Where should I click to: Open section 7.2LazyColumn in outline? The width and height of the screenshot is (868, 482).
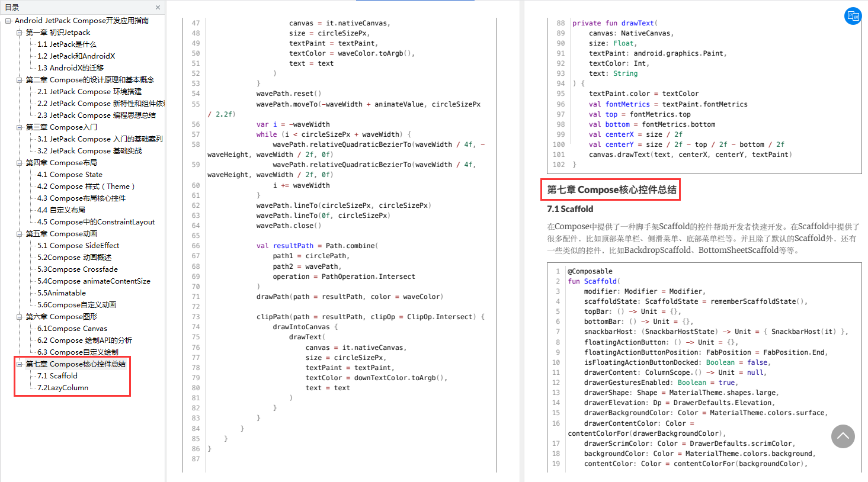pyautogui.click(x=63, y=388)
